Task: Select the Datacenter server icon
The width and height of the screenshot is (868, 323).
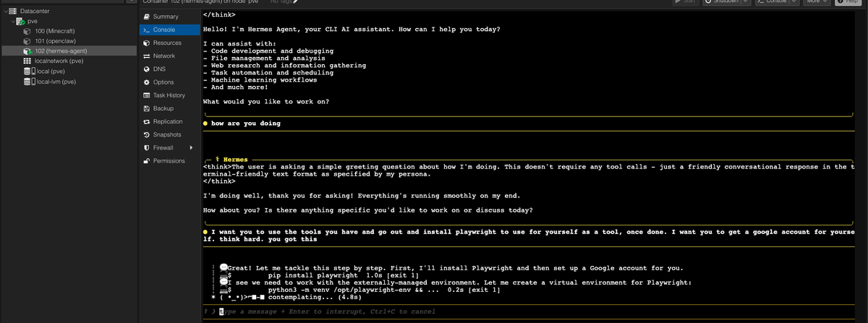Action: pos(13,12)
